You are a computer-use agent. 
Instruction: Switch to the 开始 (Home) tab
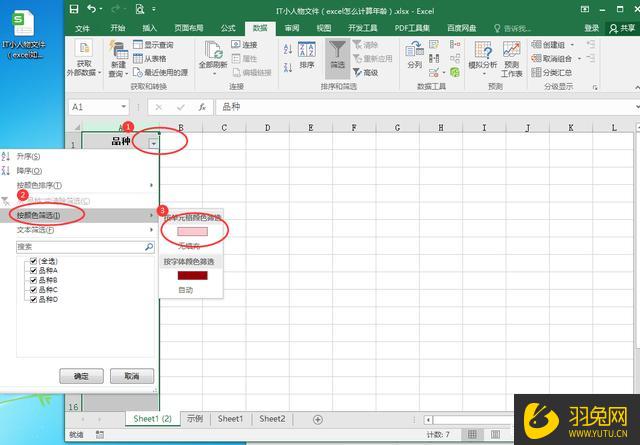(x=118, y=28)
